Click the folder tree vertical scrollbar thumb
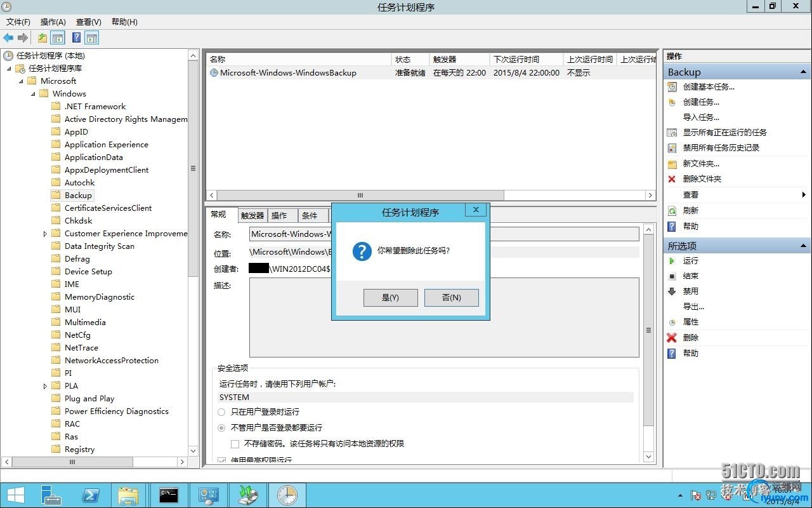This screenshot has width=812, height=508. tap(193, 168)
